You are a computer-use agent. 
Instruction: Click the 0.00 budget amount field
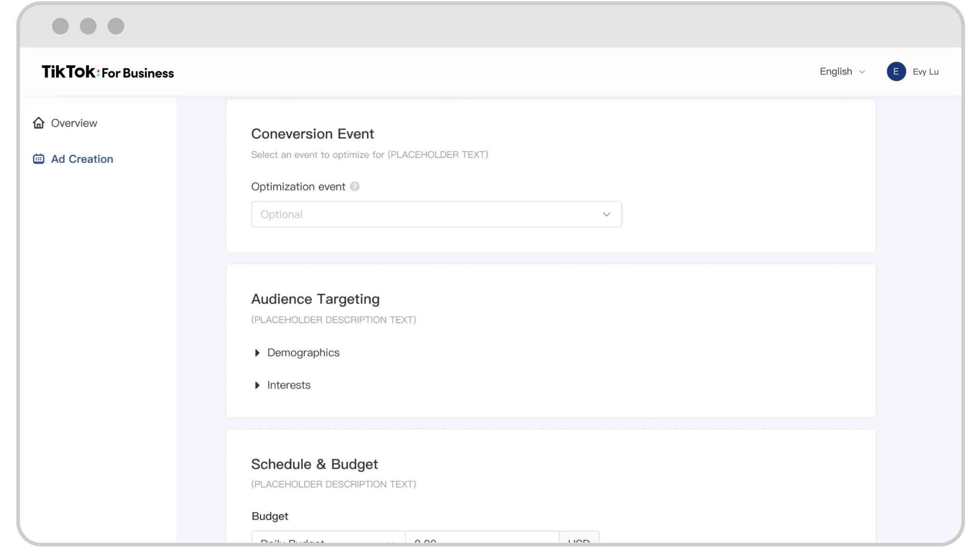(x=481, y=542)
